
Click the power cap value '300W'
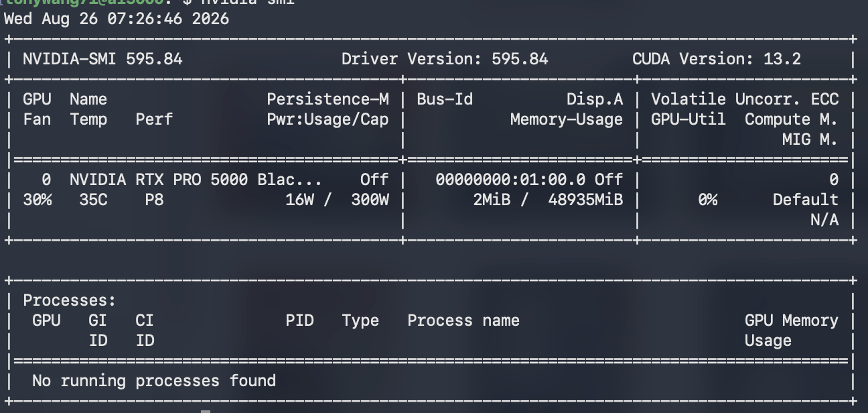(x=370, y=200)
